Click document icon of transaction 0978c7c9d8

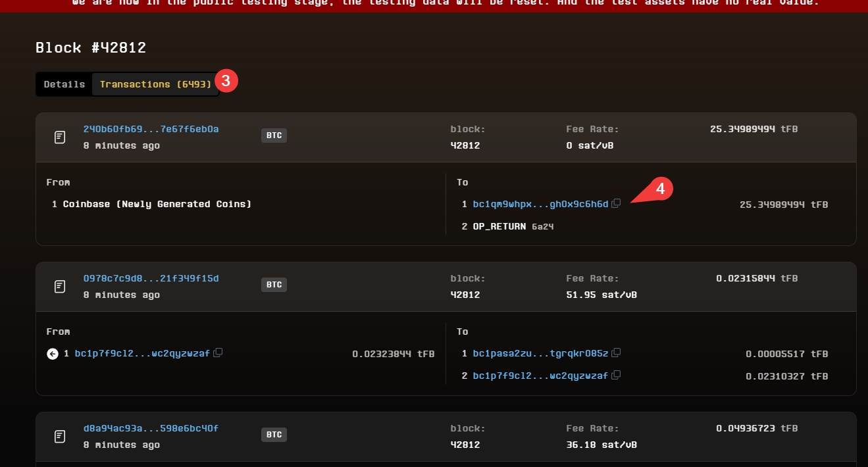click(60, 287)
